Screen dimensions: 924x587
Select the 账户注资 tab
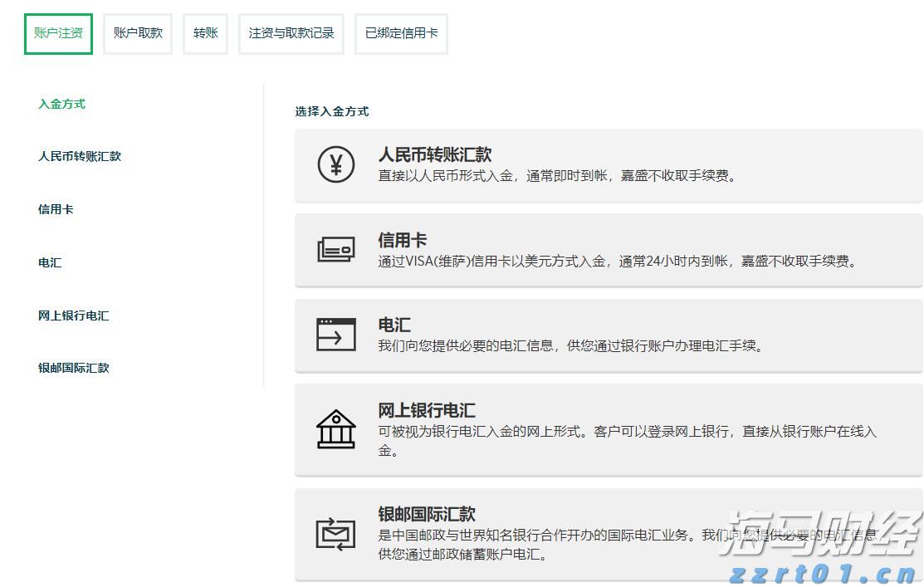pyautogui.click(x=56, y=33)
